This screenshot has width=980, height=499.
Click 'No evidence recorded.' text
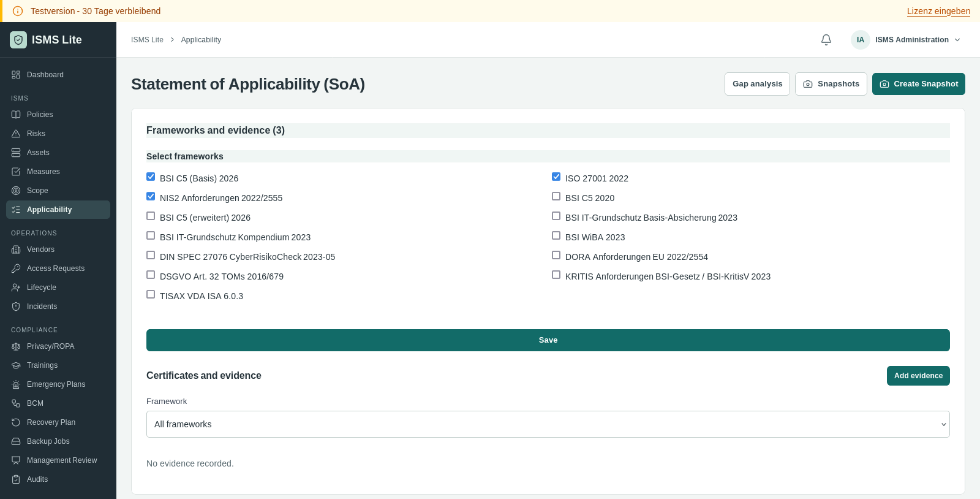pos(190,463)
